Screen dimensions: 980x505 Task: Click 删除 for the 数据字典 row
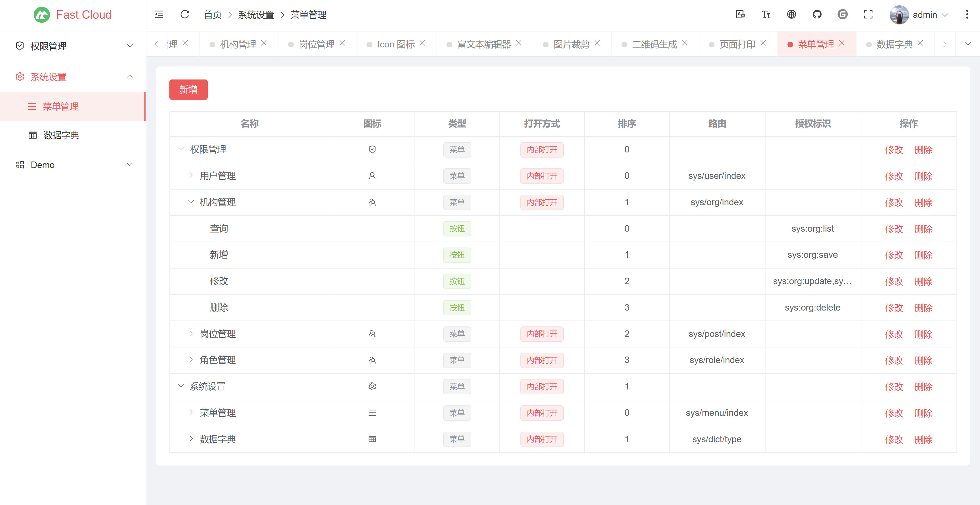pyautogui.click(x=923, y=439)
